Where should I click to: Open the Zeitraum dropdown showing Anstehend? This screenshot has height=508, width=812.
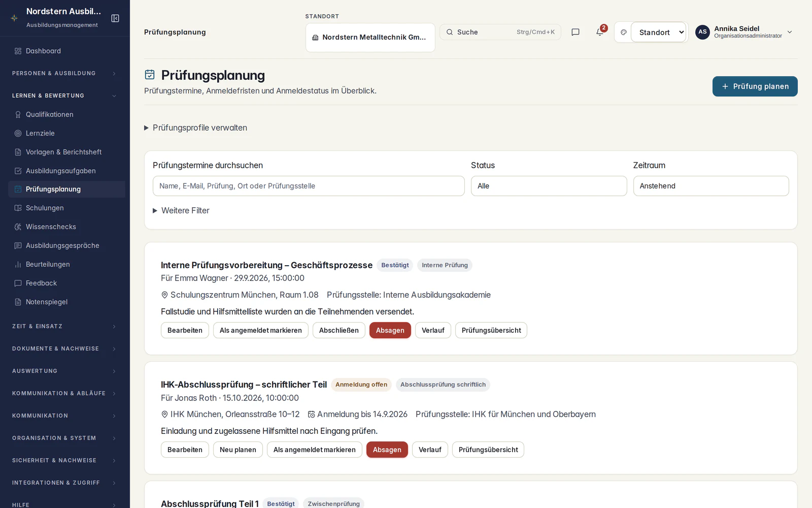click(711, 186)
